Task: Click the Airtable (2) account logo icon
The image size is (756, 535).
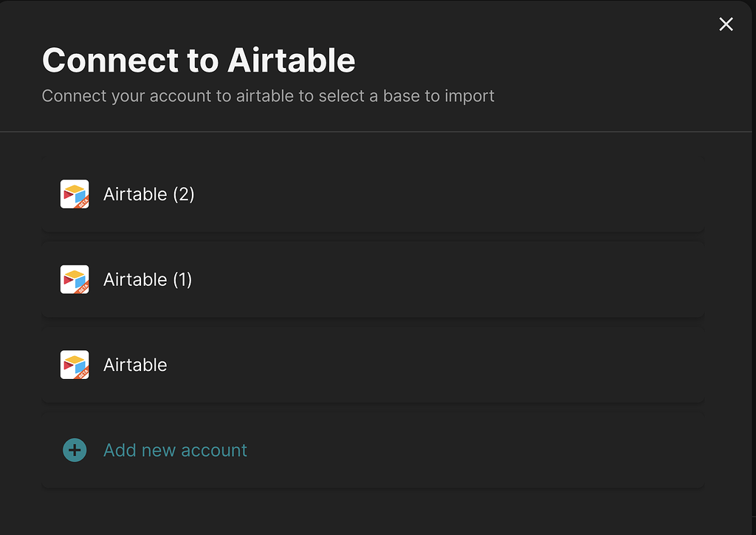Action: point(74,194)
